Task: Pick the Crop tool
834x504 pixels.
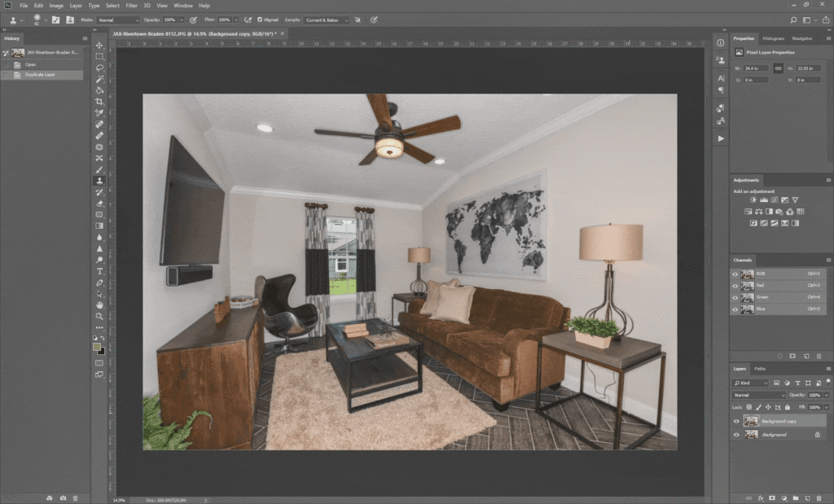Action: (x=99, y=102)
